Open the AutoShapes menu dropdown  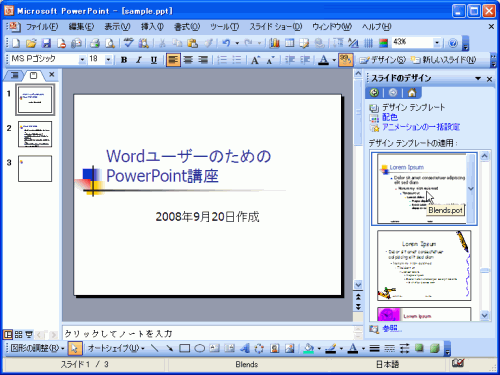[116, 348]
